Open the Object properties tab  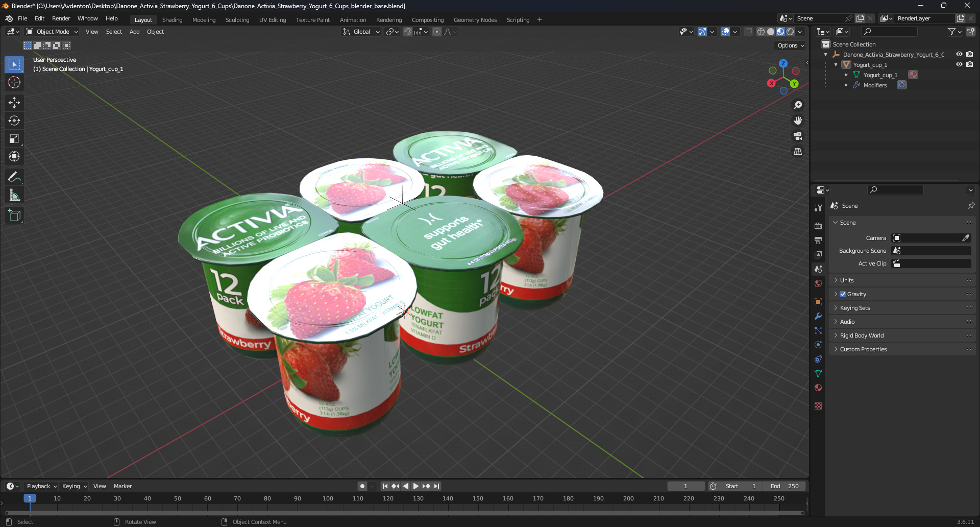[818, 301]
